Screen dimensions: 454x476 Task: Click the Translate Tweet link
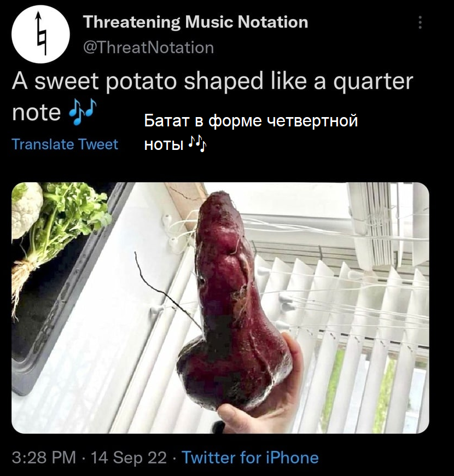pyautogui.click(x=65, y=144)
